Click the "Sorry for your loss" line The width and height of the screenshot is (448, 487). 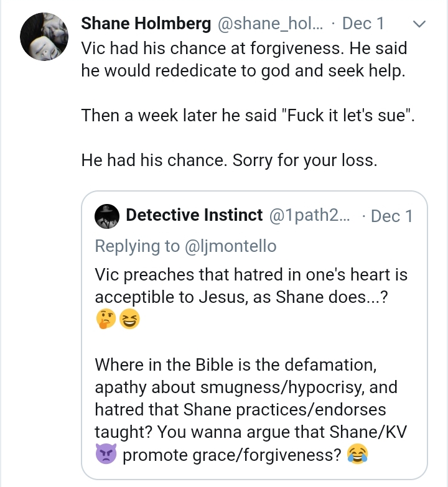pyautogui.click(x=229, y=160)
